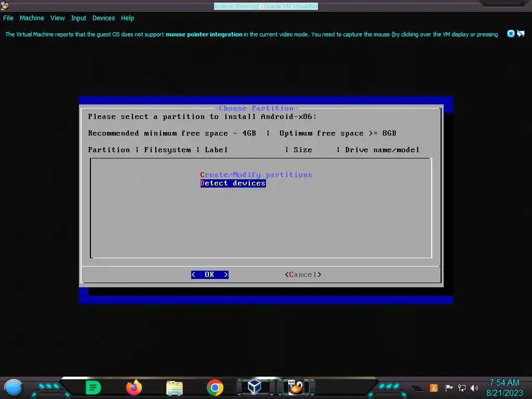
Task: Launch Google Chrome from the taskbar
Action: (215, 388)
